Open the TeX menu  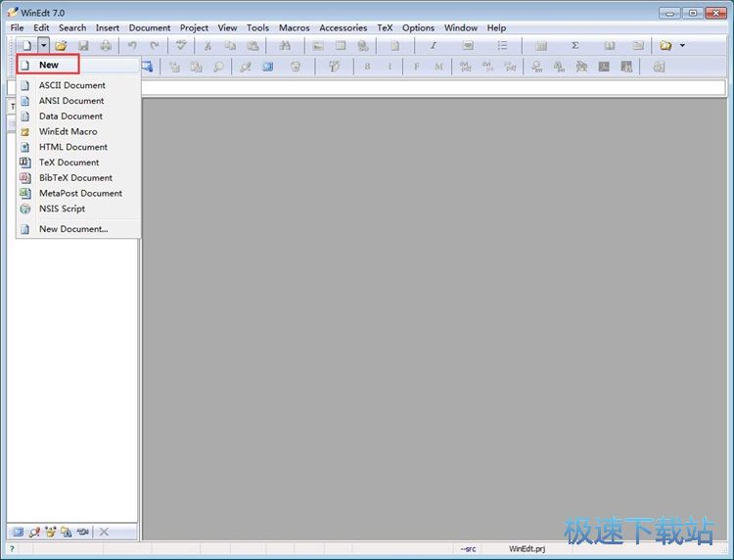tap(385, 28)
